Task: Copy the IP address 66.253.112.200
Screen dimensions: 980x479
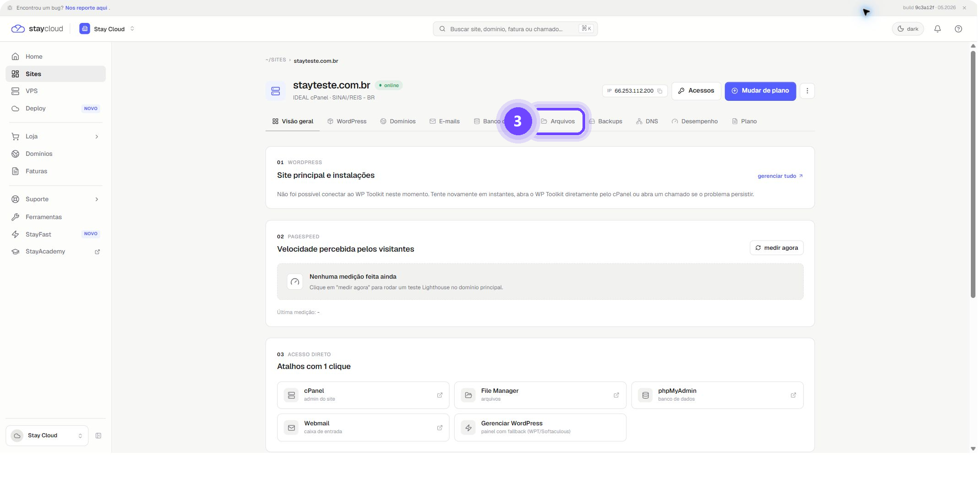Action: pyautogui.click(x=660, y=91)
